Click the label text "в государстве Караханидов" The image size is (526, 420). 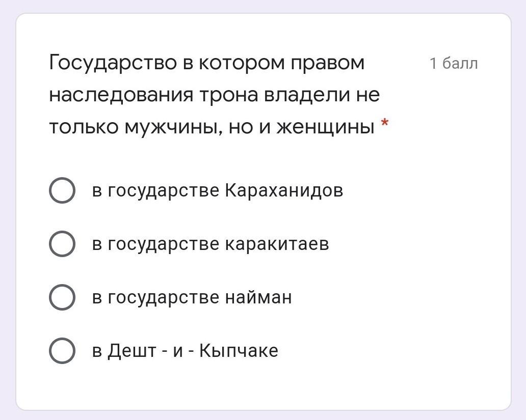click(x=217, y=190)
